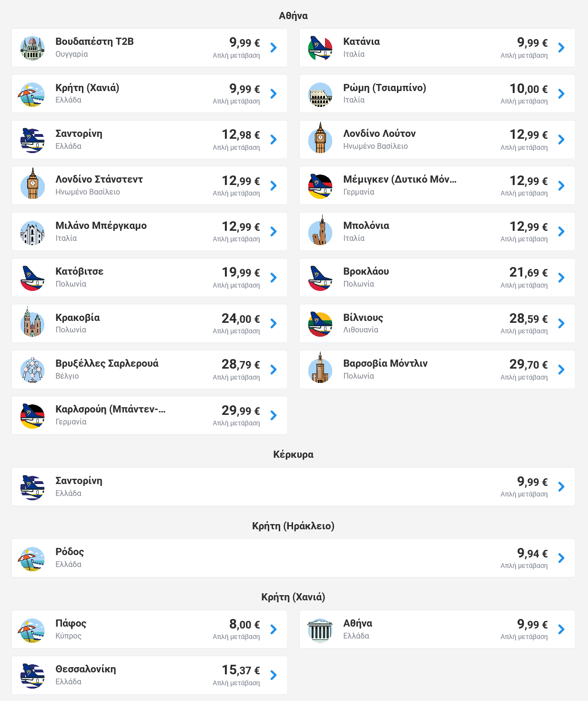Select the Σαντορίνη destination under Κέρκυρα
The width and height of the screenshot is (588, 701).
[294, 487]
